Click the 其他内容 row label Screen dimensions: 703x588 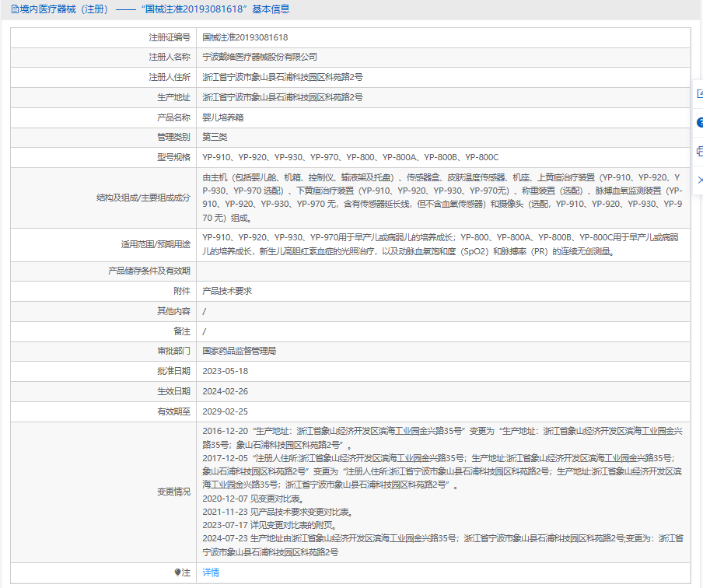click(173, 311)
